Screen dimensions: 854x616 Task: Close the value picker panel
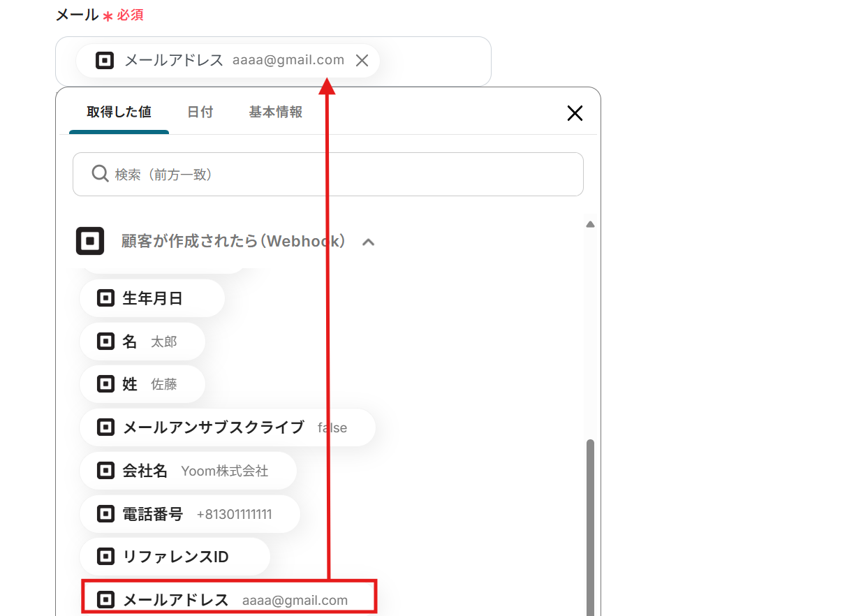click(574, 112)
